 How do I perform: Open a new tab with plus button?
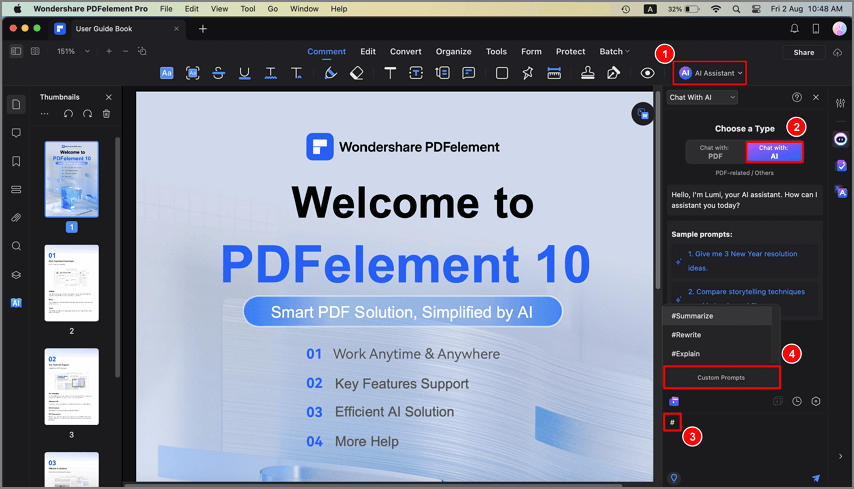[x=203, y=29]
